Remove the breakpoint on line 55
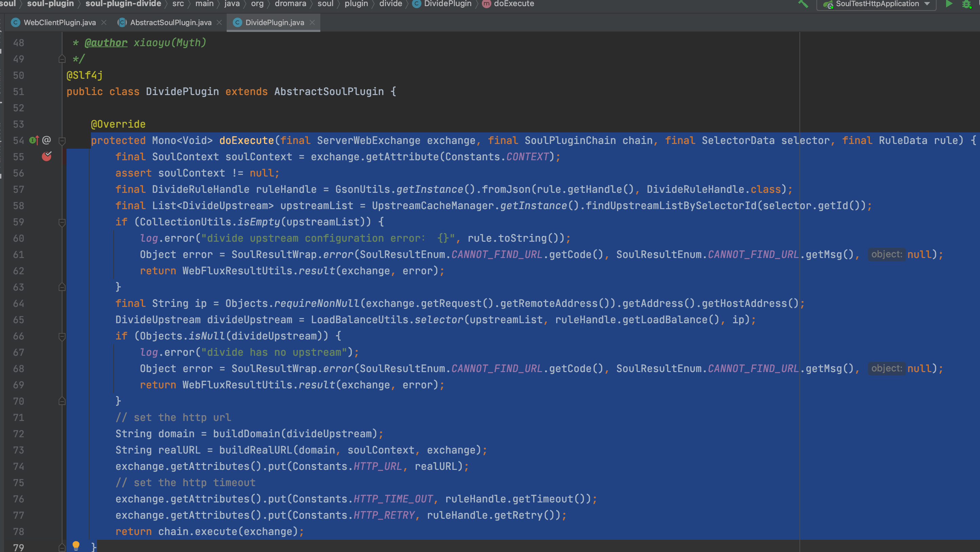 (46, 156)
